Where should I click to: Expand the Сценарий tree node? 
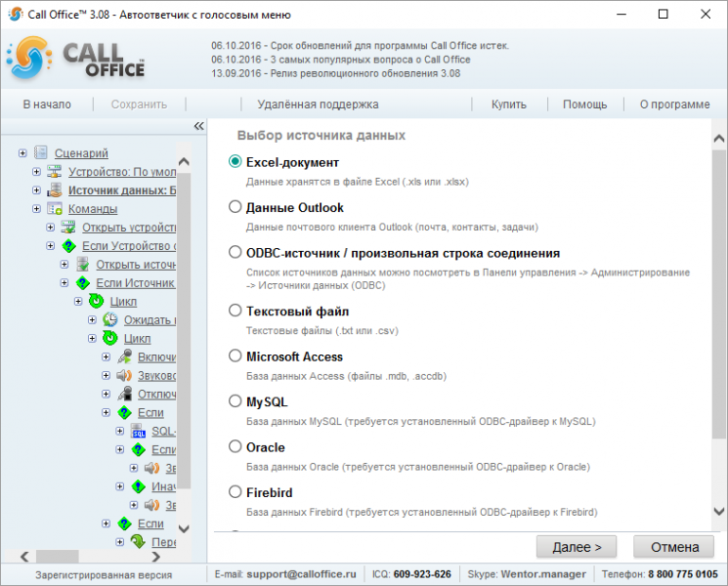[22, 153]
